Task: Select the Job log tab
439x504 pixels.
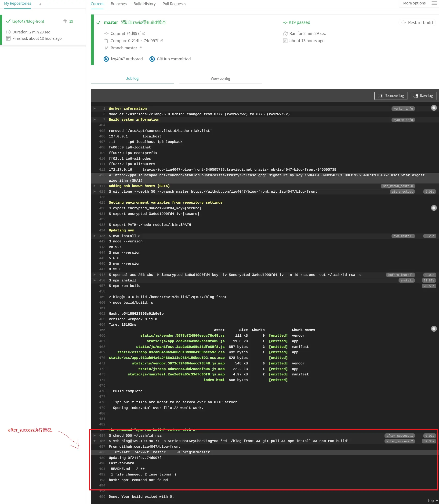Action: pos(132,78)
